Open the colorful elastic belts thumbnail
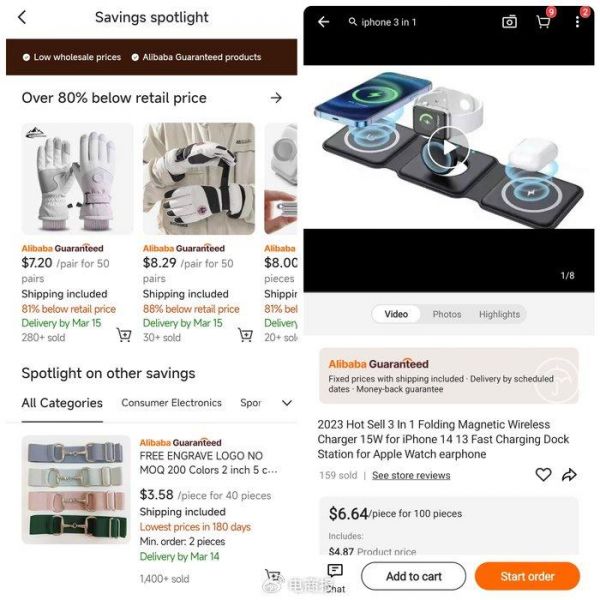600x600 pixels. coord(76,489)
